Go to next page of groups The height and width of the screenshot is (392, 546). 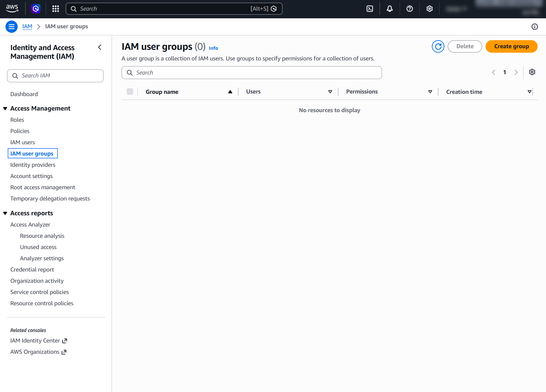click(x=516, y=72)
